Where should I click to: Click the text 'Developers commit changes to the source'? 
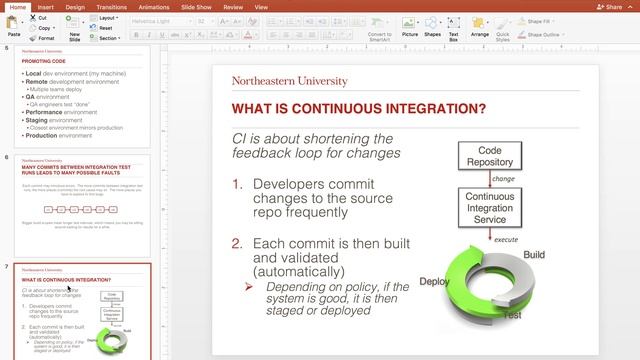(323, 191)
